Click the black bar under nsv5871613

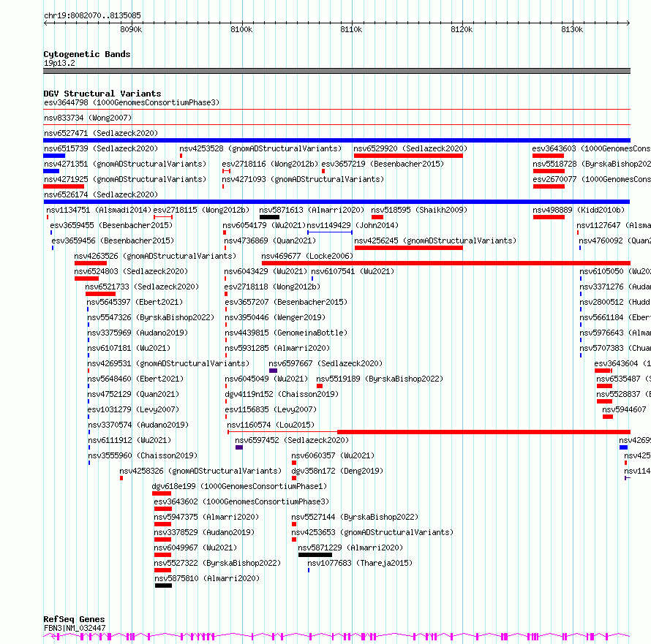269,217
